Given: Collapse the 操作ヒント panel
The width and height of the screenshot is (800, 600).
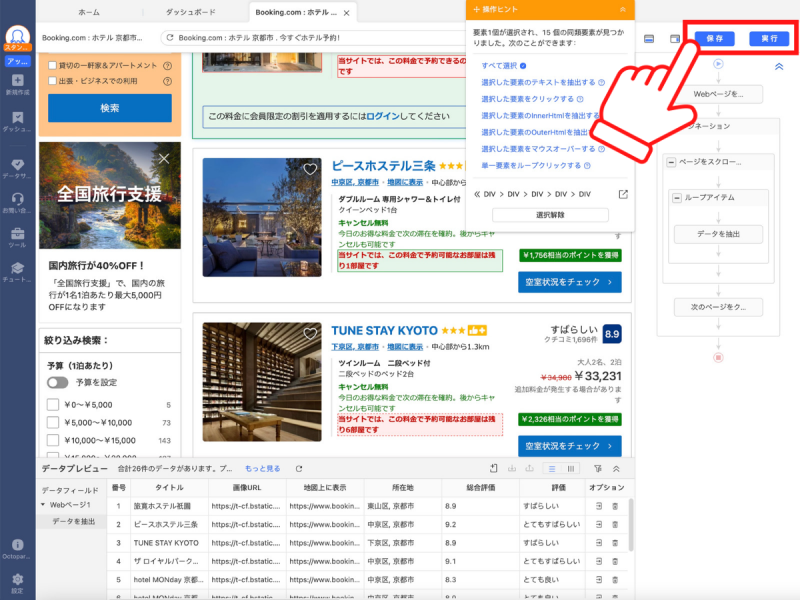Looking at the screenshot, I should (x=622, y=9).
